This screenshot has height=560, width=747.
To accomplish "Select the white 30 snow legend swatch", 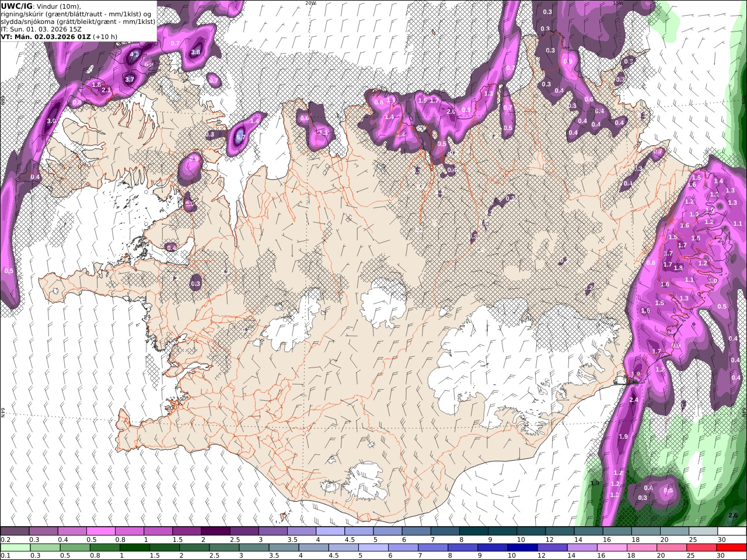I will 732,531.
